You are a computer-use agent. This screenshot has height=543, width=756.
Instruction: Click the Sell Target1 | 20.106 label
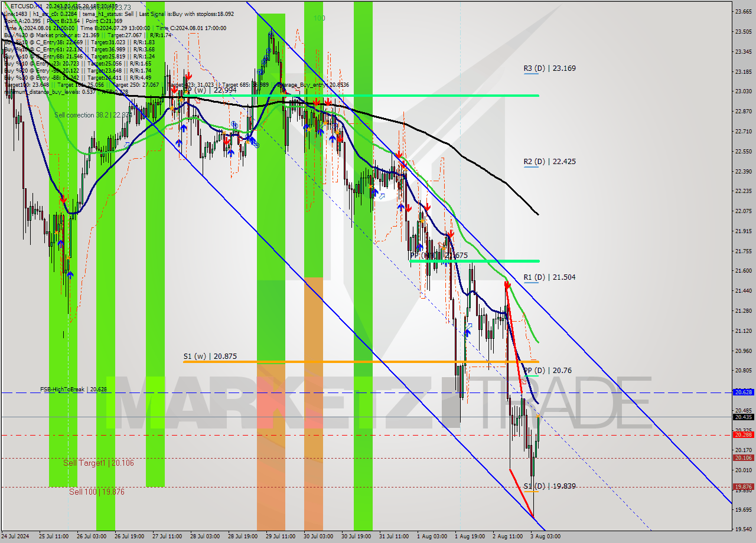click(x=99, y=463)
